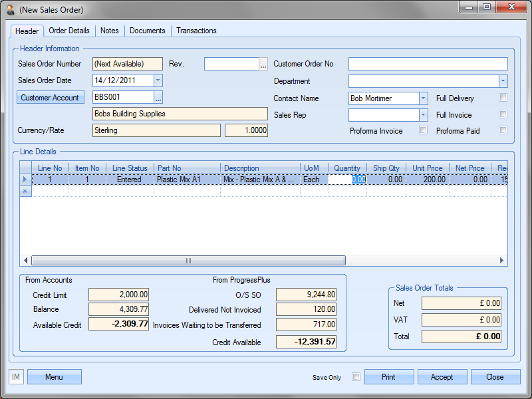Open the Documents tab
The height and width of the screenshot is (399, 532).
pyautogui.click(x=147, y=31)
